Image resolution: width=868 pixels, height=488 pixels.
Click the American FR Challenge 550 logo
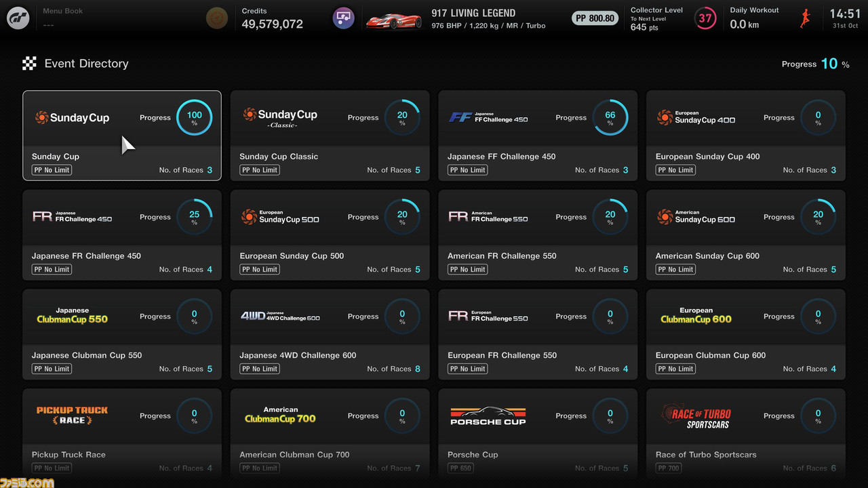(488, 217)
